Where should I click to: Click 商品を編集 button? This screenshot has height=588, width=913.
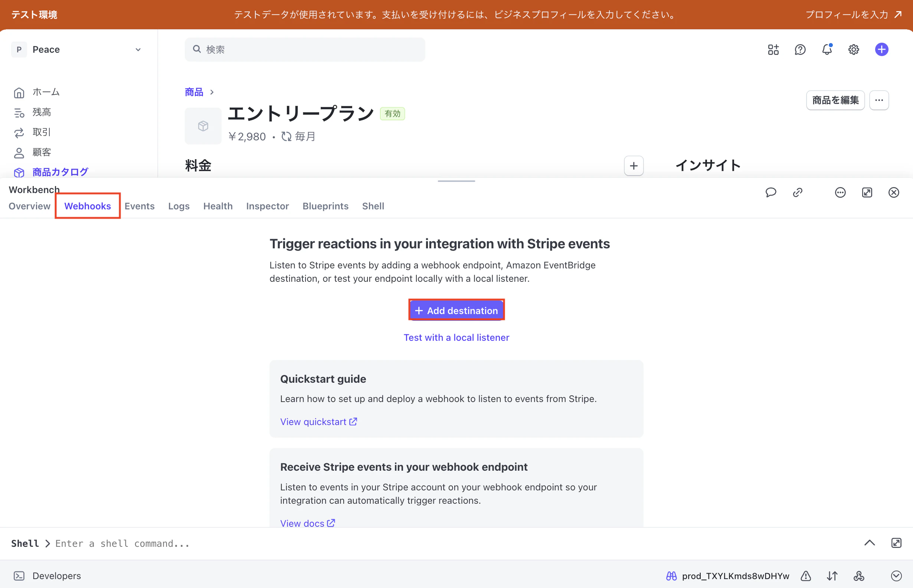click(x=835, y=100)
